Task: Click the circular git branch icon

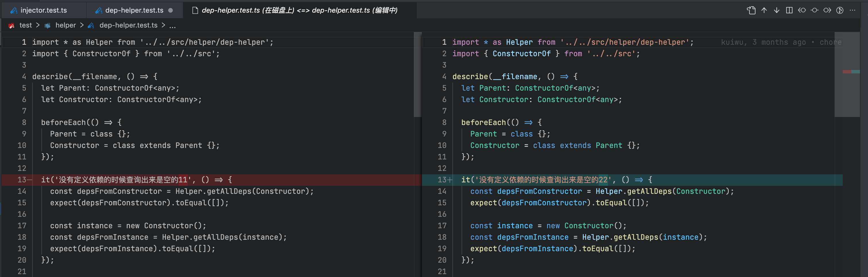Action: click(x=840, y=10)
